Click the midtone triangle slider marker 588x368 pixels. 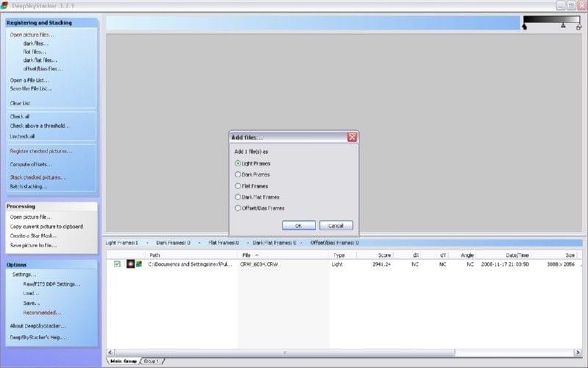point(563,26)
